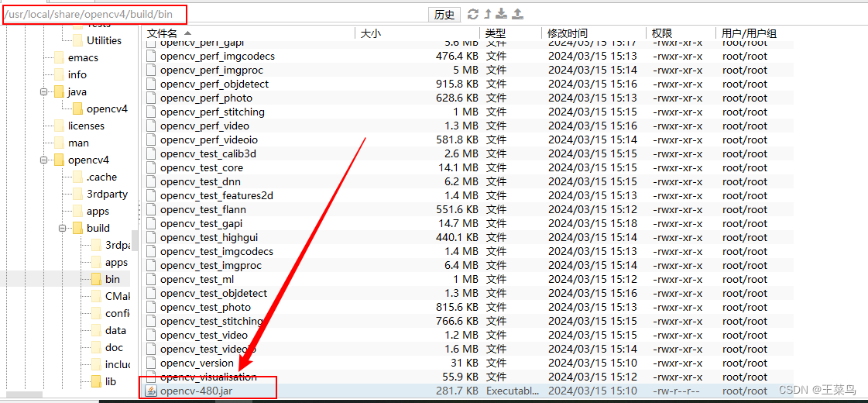Select file name opencv_test_video
The image size is (868, 403).
pyautogui.click(x=204, y=335)
